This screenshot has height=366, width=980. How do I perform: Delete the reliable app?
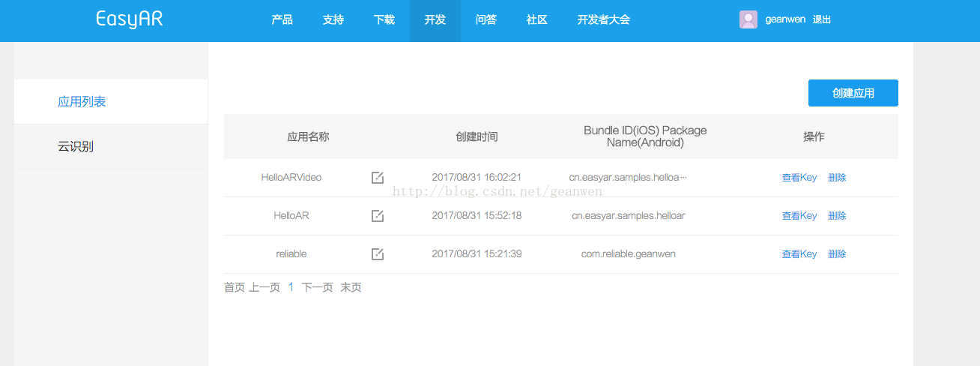tap(837, 254)
